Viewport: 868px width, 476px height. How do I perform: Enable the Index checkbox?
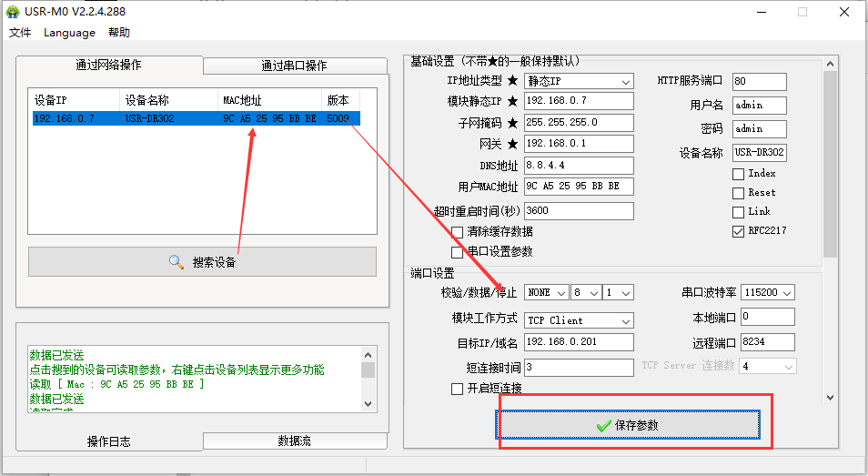tap(738, 173)
